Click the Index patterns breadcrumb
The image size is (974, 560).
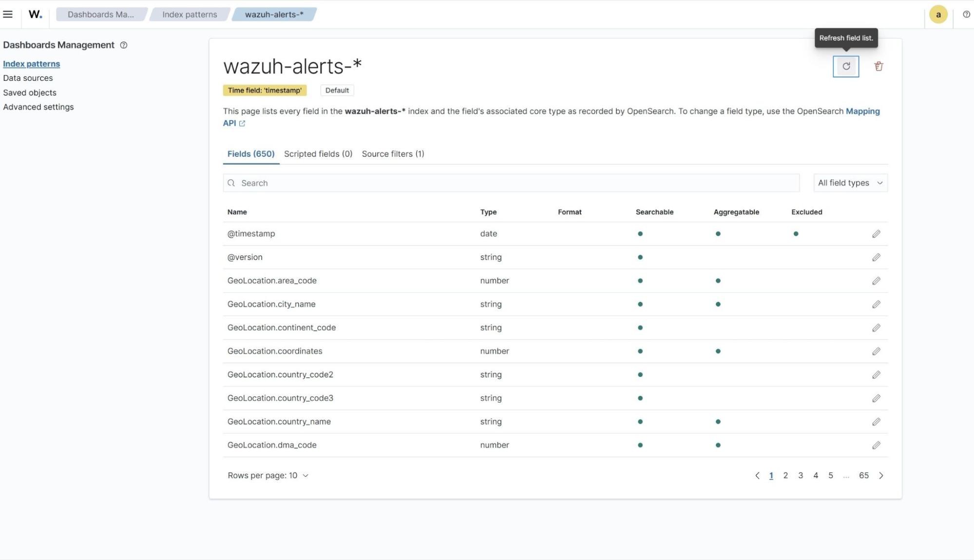coord(190,14)
